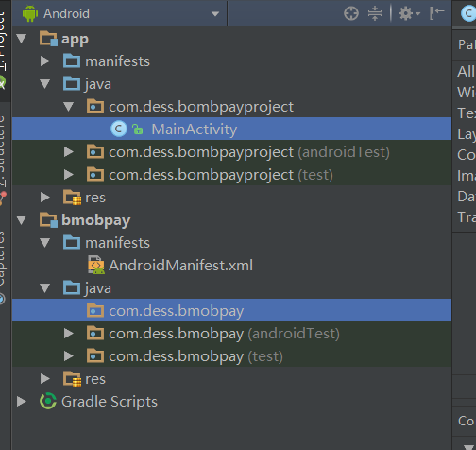
Task: Select bmobpay manifests folder label
Action: 117,243
